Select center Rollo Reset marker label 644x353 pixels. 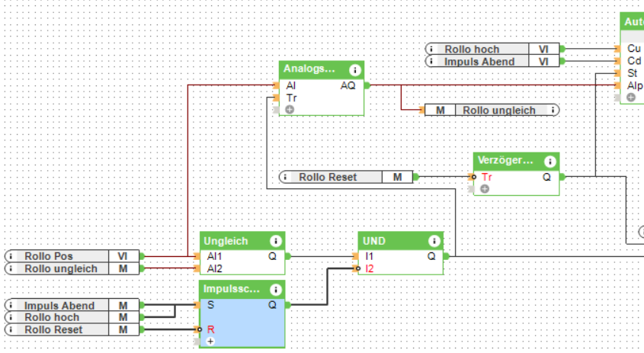click(x=328, y=177)
